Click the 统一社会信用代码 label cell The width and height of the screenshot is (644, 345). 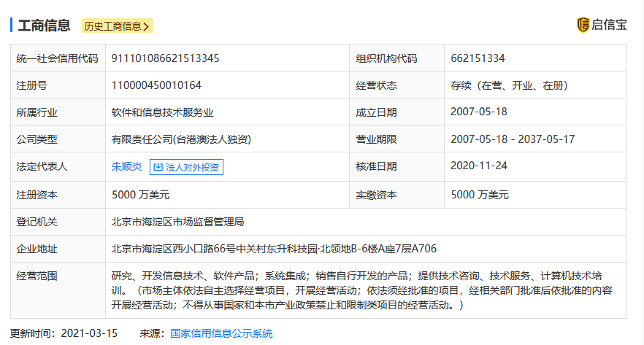(x=58, y=58)
